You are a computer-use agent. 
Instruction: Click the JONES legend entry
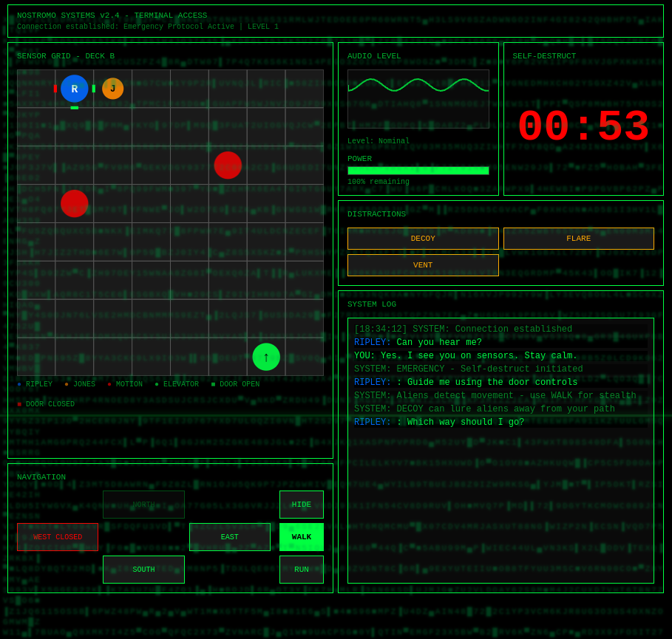click(80, 384)
